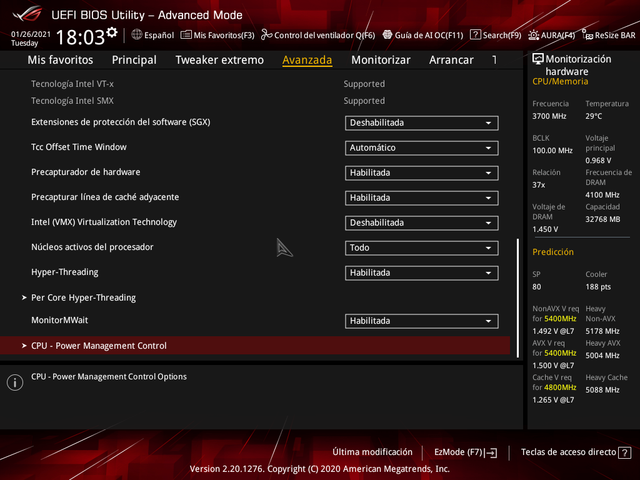Click the CPU/Memoria heading
Image resolution: width=640 pixels, height=480 pixels.
click(x=560, y=82)
